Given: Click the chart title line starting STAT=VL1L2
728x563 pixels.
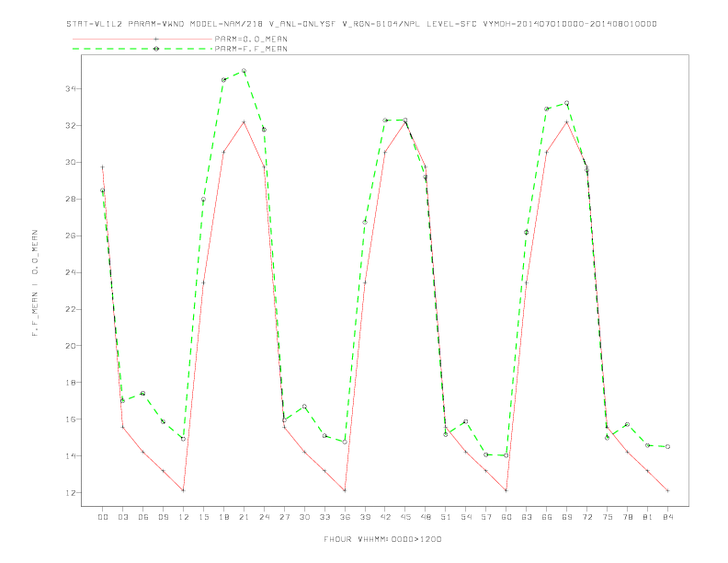Looking at the screenshot, I should pyautogui.click(x=361, y=24).
